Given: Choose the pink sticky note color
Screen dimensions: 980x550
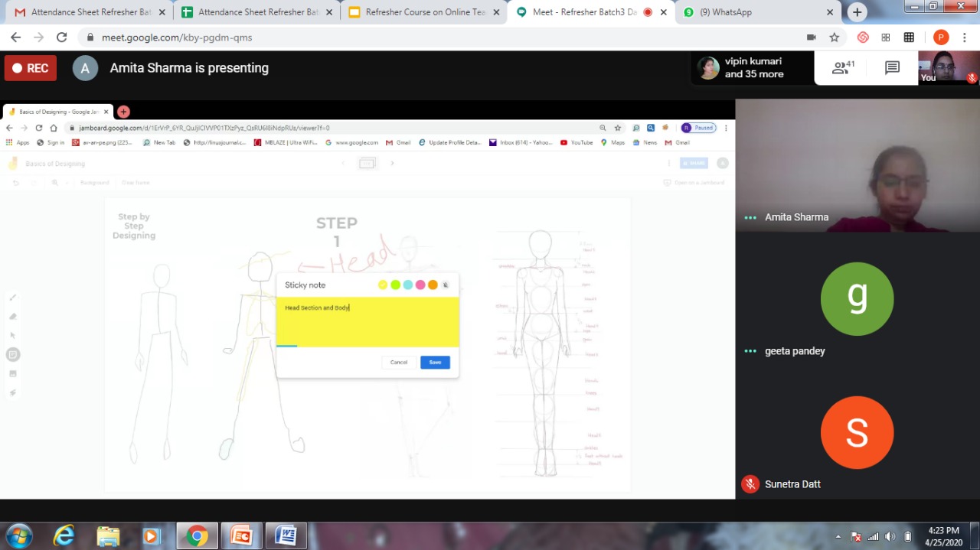Looking at the screenshot, I should tap(420, 285).
